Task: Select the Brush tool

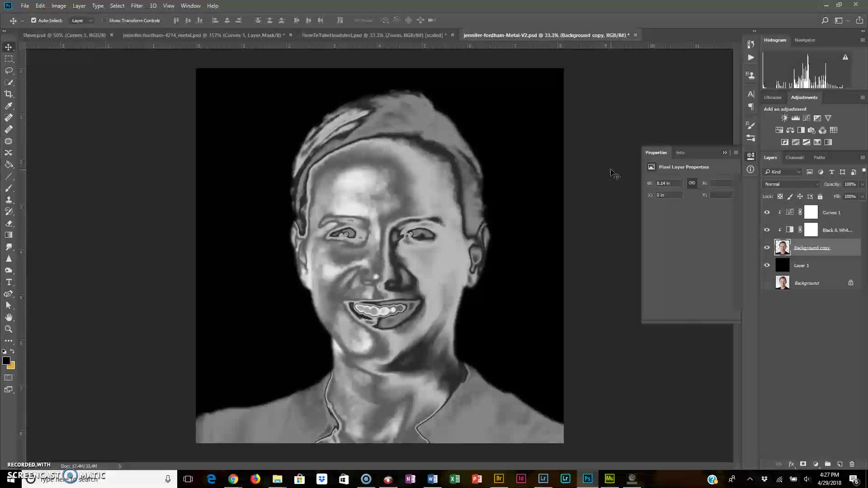Action: click(9, 188)
